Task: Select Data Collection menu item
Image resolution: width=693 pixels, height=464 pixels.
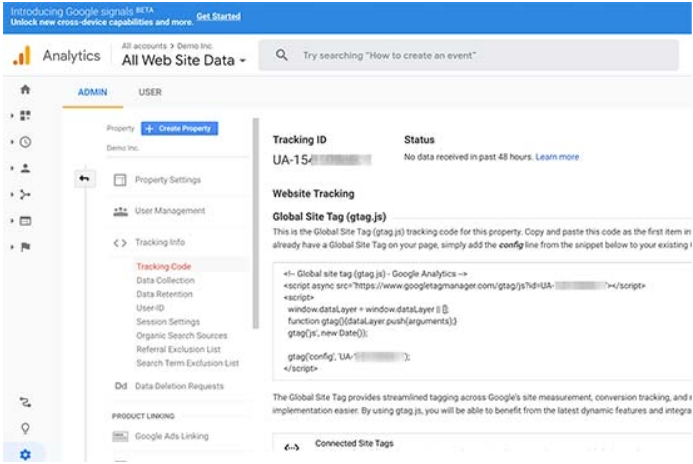Action: click(x=165, y=280)
